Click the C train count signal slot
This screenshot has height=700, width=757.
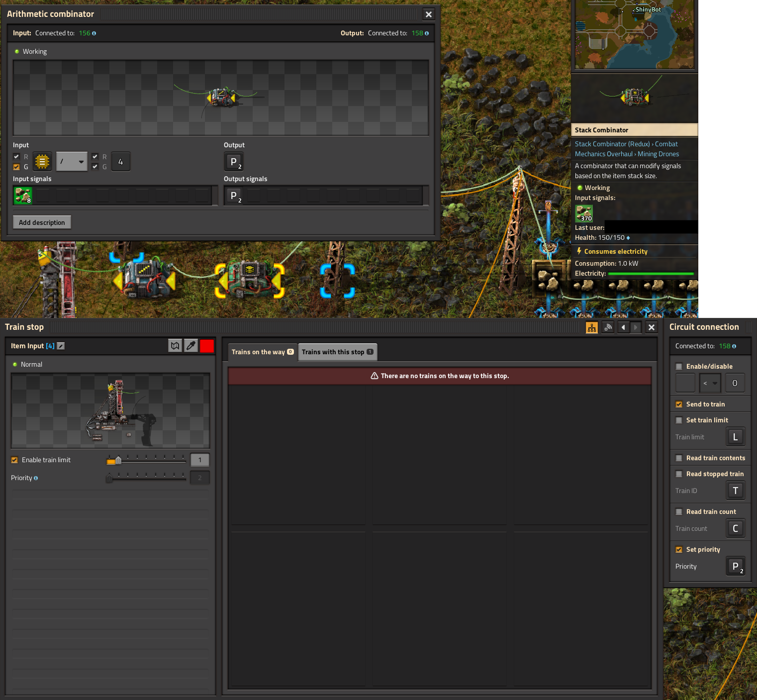tap(735, 528)
